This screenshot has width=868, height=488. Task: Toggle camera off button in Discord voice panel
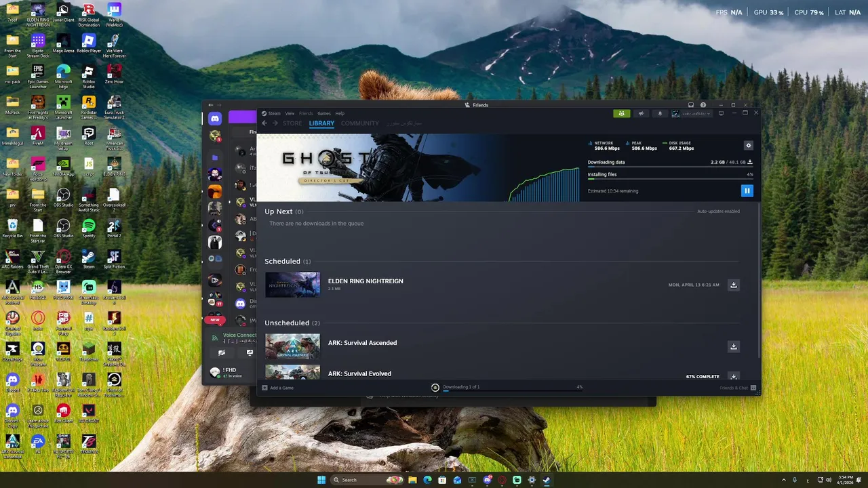(x=222, y=352)
